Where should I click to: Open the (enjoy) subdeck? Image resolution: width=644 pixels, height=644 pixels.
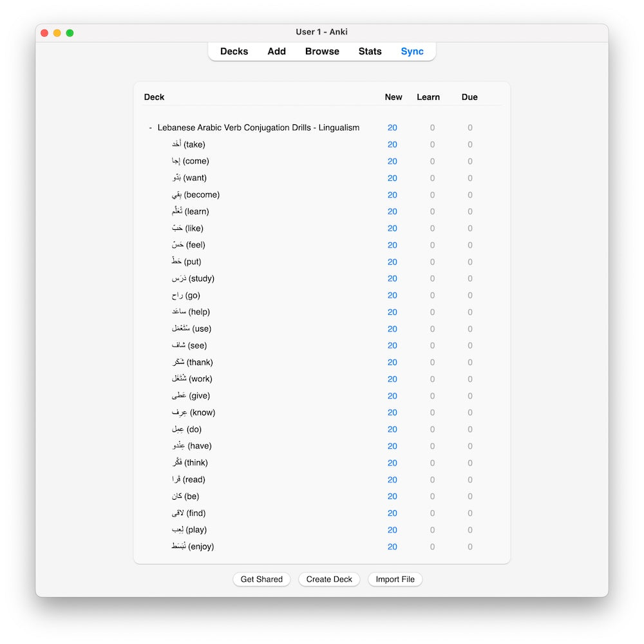(193, 547)
